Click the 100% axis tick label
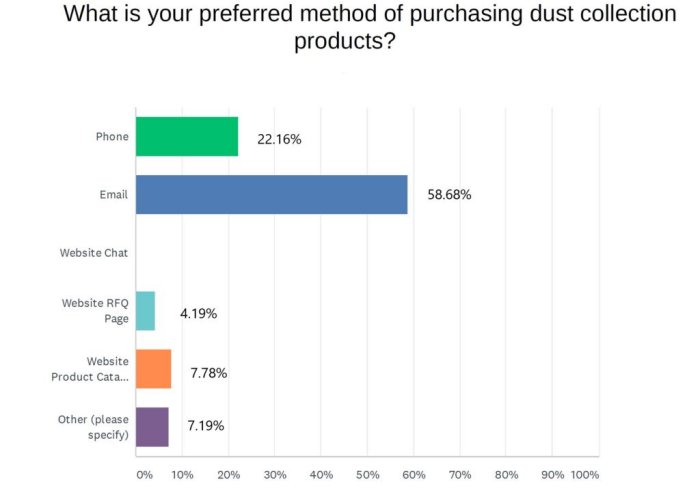The height and width of the screenshot is (497, 700). (583, 474)
